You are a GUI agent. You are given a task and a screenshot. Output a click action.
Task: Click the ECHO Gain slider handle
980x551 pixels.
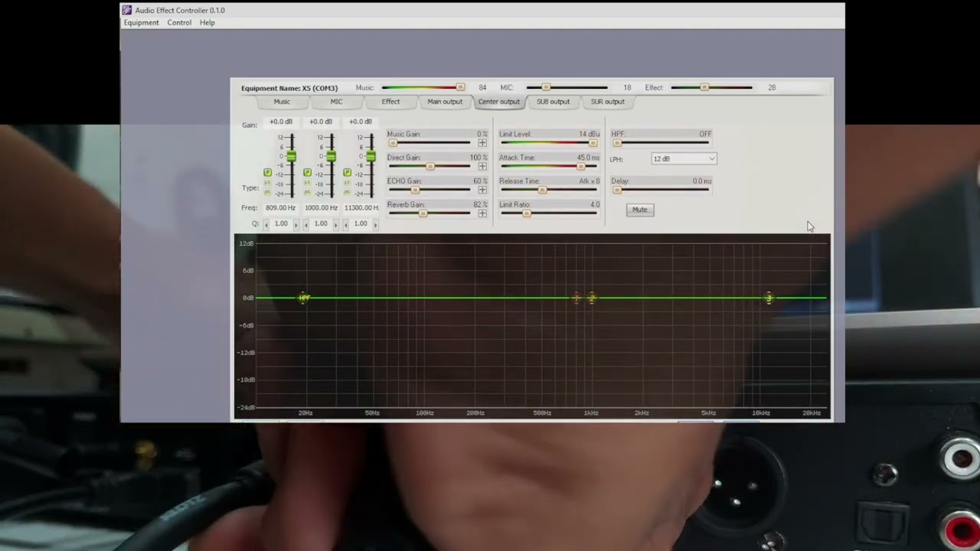(x=415, y=190)
